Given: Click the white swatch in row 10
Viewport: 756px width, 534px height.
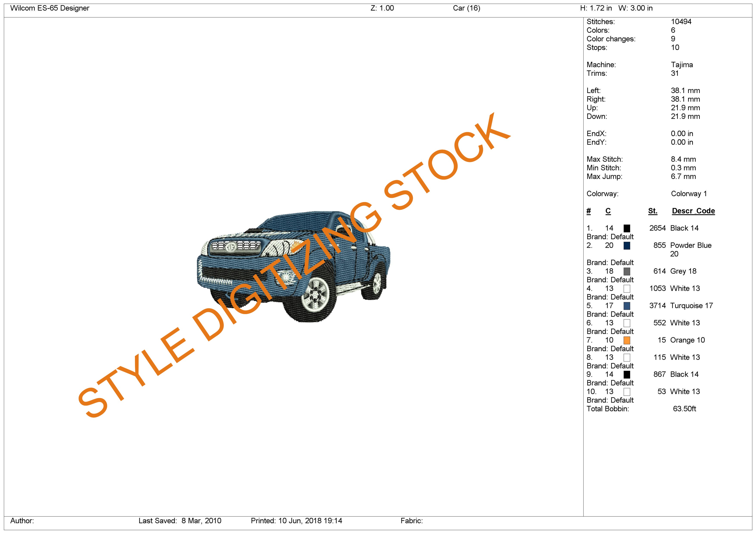Looking at the screenshot, I should coord(627,392).
